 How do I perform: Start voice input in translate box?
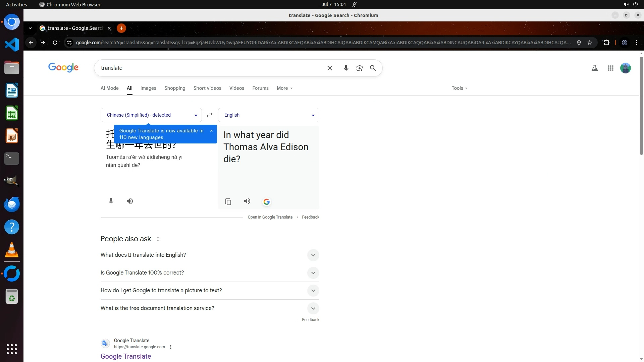tap(111, 201)
